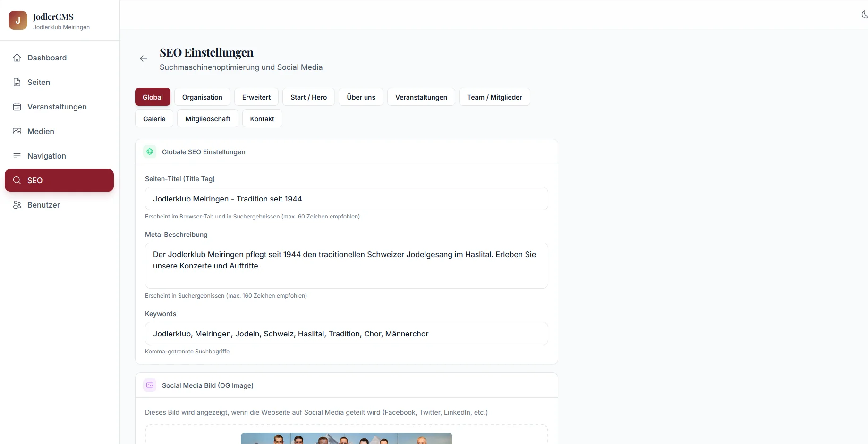Click the green globe icon in Globale SEO
The height and width of the screenshot is (444, 868).
pos(150,151)
